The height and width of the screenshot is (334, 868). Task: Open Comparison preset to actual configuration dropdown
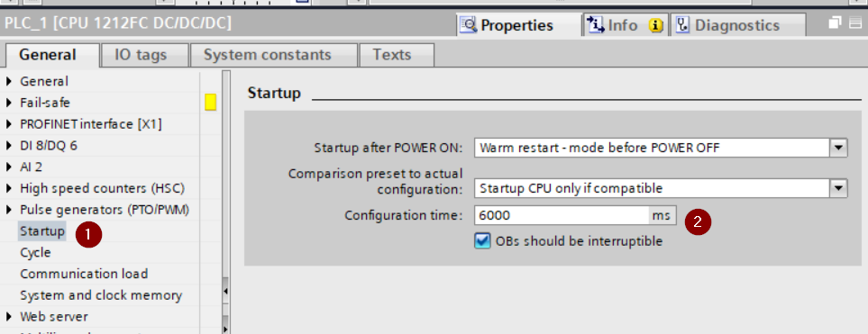839,188
